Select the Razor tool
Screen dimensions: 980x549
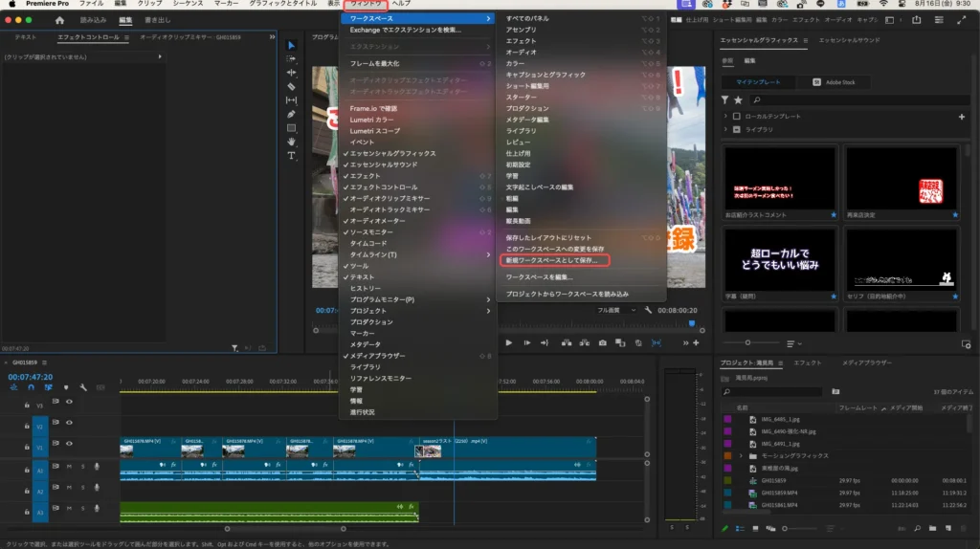[292, 86]
